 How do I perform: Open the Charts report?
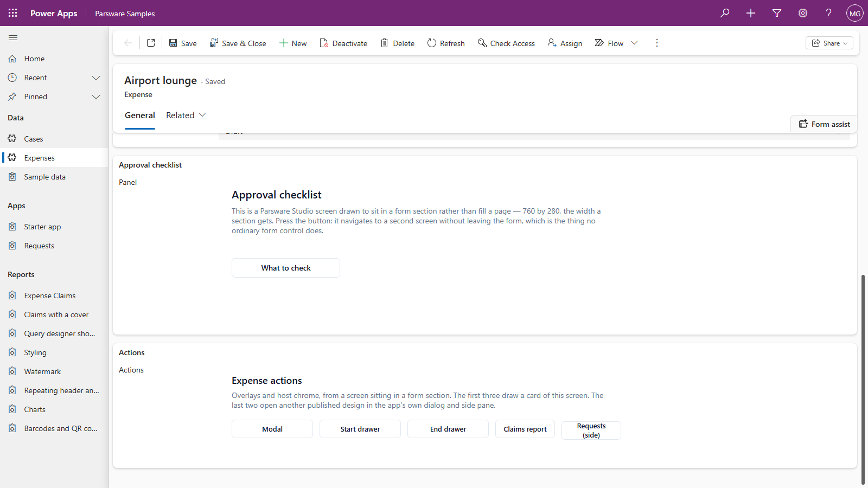[x=54, y=409]
